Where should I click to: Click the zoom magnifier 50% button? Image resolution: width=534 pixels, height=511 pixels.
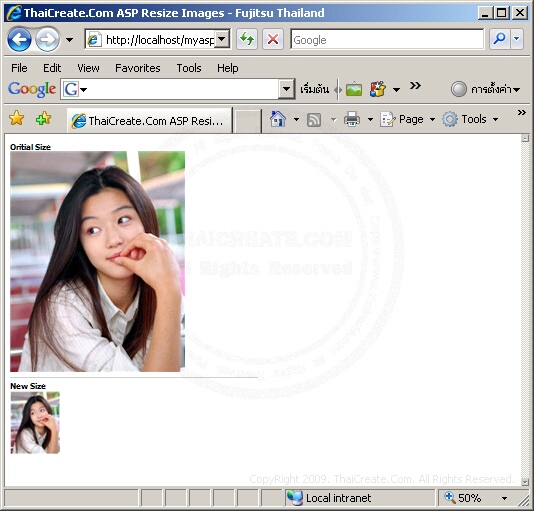(x=463, y=498)
